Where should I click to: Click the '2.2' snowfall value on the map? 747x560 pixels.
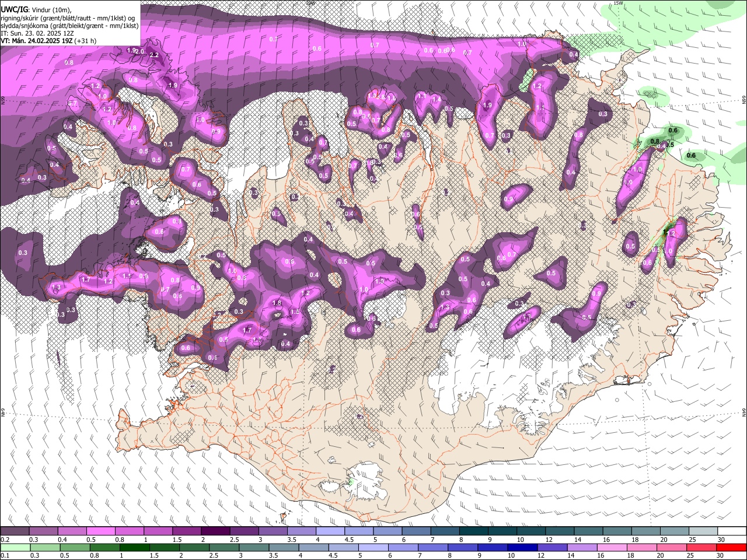coord(155,55)
